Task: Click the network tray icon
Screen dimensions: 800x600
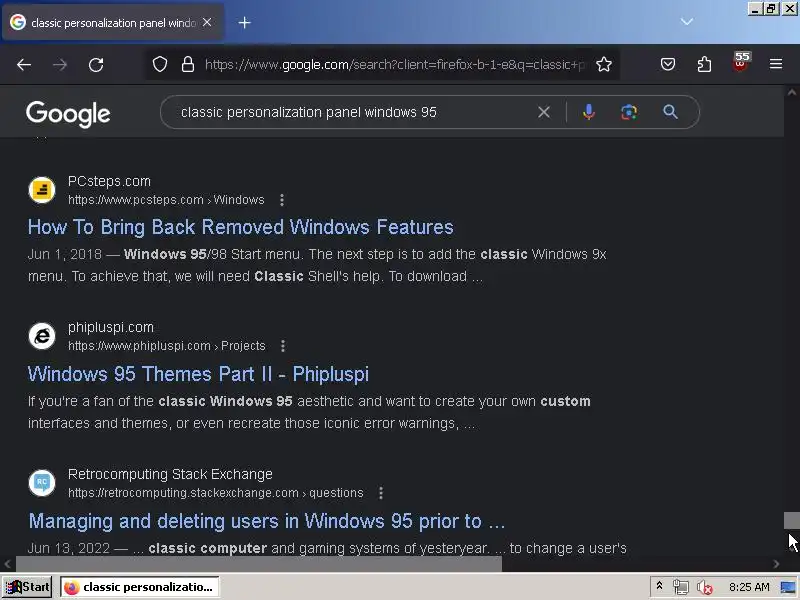Action: click(x=681, y=587)
